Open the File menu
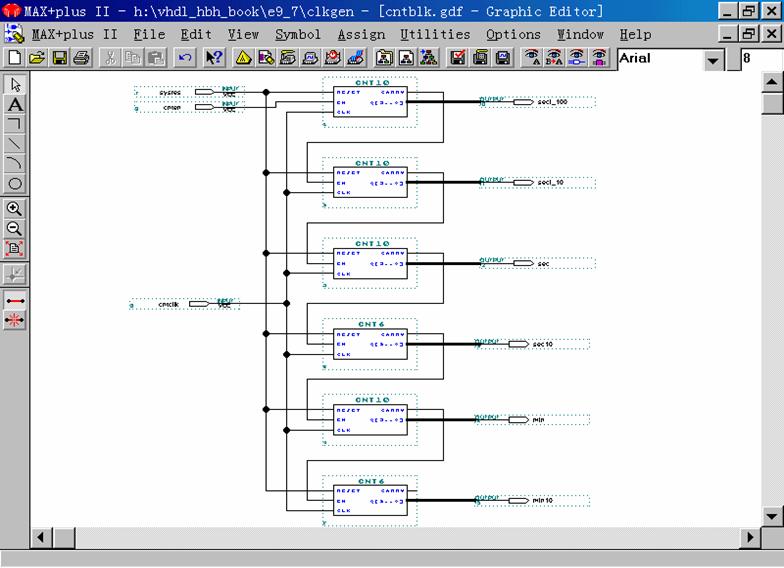This screenshot has height=568, width=784. pyautogui.click(x=149, y=34)
